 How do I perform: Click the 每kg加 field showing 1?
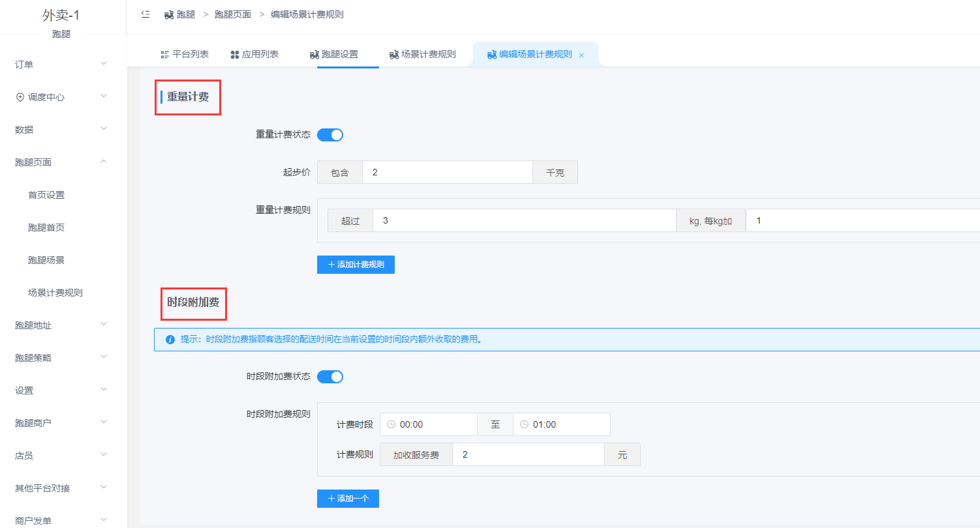(863, 221)
